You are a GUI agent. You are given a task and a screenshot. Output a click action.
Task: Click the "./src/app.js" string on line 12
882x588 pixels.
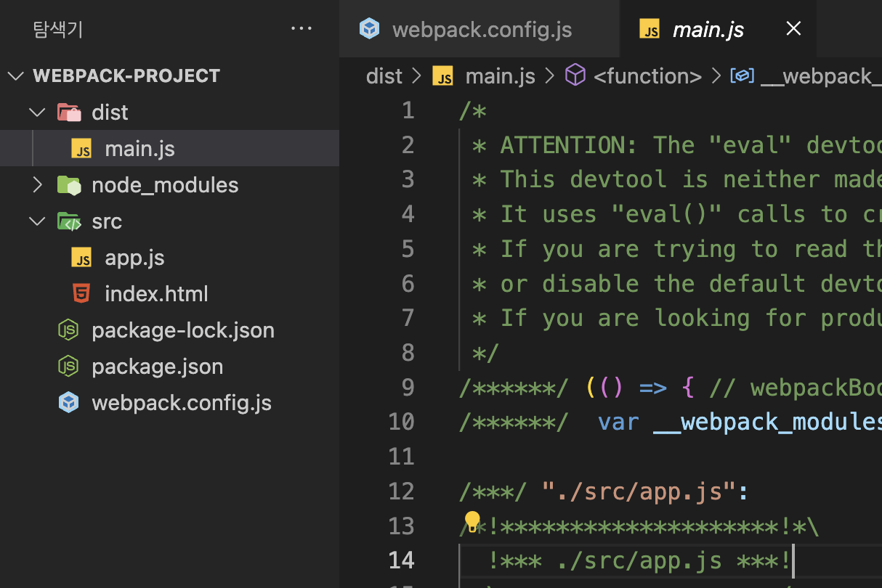click(640, 491)
